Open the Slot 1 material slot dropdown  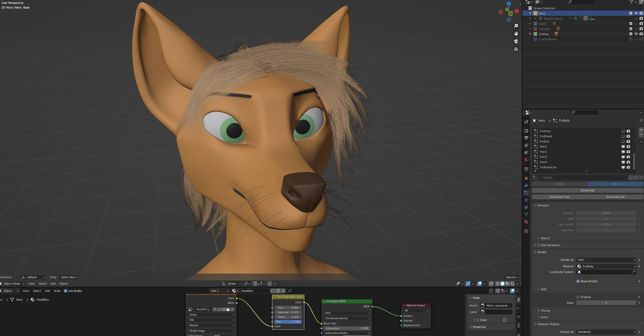[x=219, y=291]
